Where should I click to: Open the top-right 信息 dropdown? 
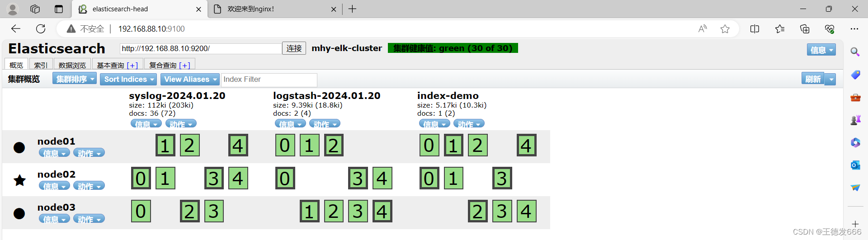pos(821,50)
